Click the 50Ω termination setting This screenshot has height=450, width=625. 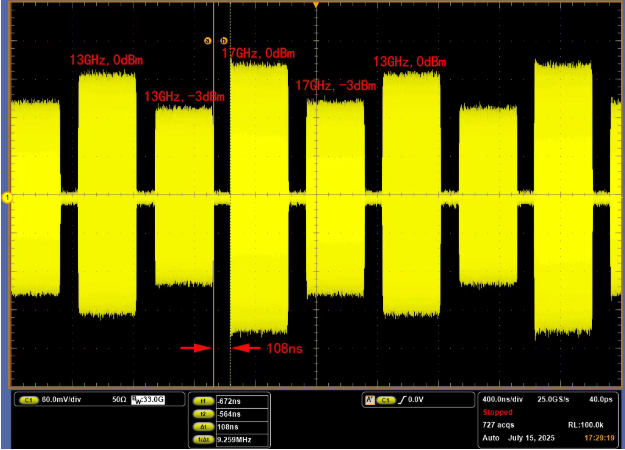tap(119, 399)
